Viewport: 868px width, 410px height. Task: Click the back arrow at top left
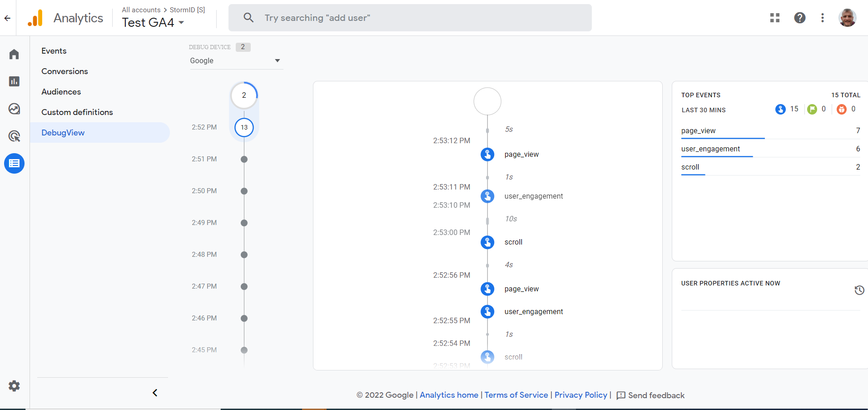coord(7,18)
